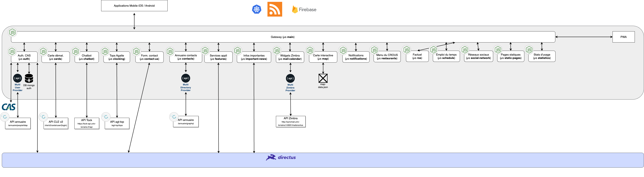Click the Menu du CROUS service box

coord(387,57)
